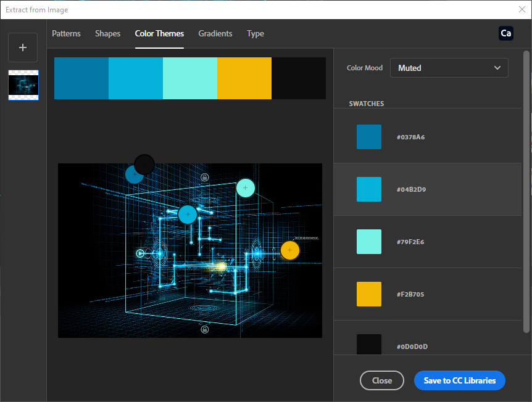Screen dimensions: 532x402
Task: Click the #79F2E6 mint swatch
Action: tap(369, 242)
